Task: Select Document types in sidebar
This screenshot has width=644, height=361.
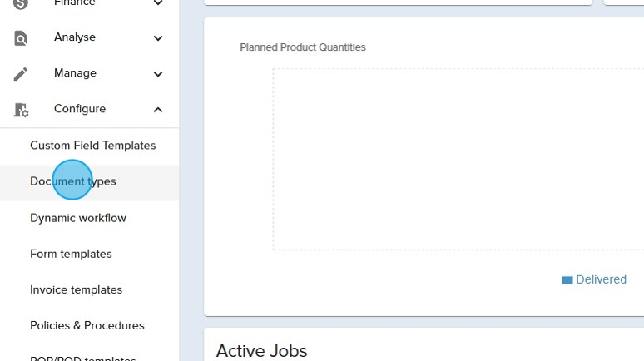Action: pyautogui.click(x=73, y=181)
